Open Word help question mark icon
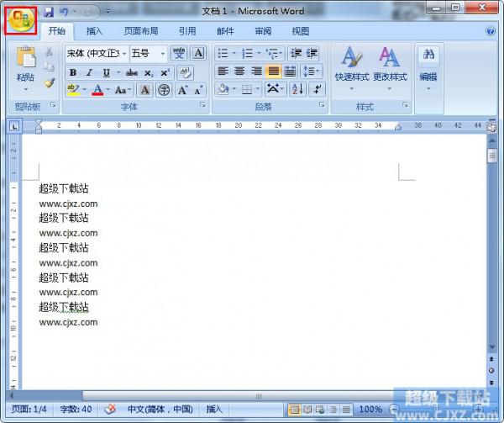Viewport: 504px width, 423px height. click(491, 31)
